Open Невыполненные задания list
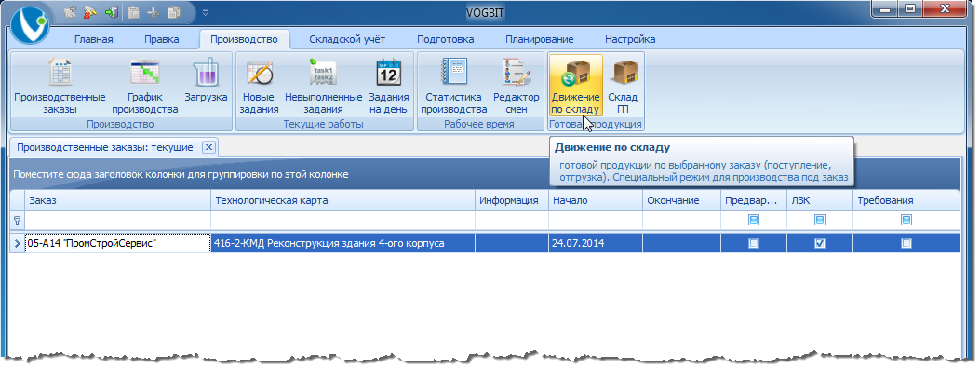The width and height of the screenshot is (980, 368). point(323,86)
